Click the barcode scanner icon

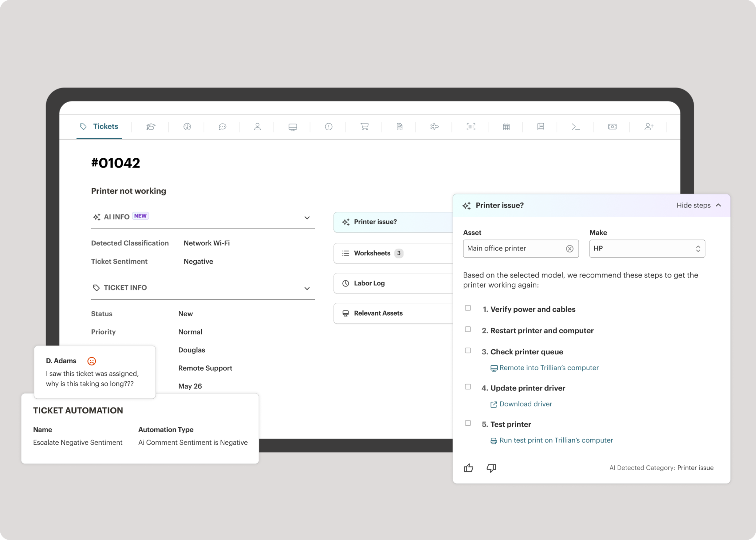pyautogui.click(x=470, y=127)
